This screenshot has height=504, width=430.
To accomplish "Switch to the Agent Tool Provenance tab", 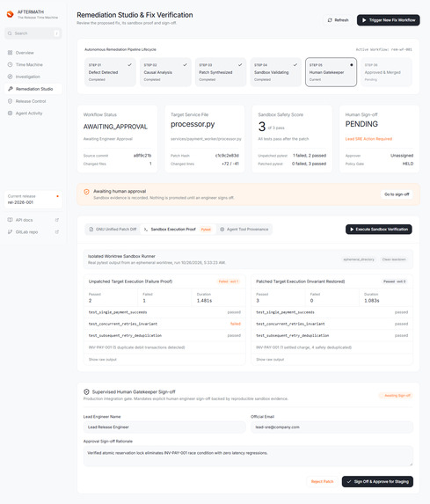I will click(x=244, y=230).
